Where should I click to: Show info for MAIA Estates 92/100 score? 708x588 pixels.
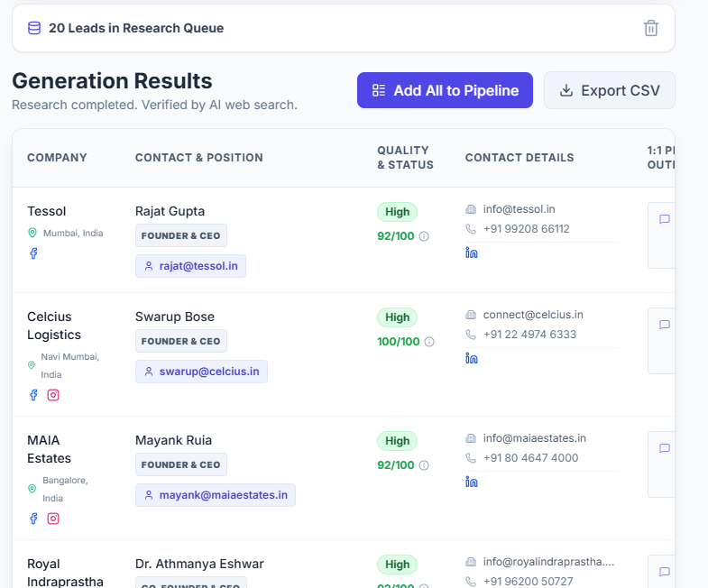click(x=424, y=465)
